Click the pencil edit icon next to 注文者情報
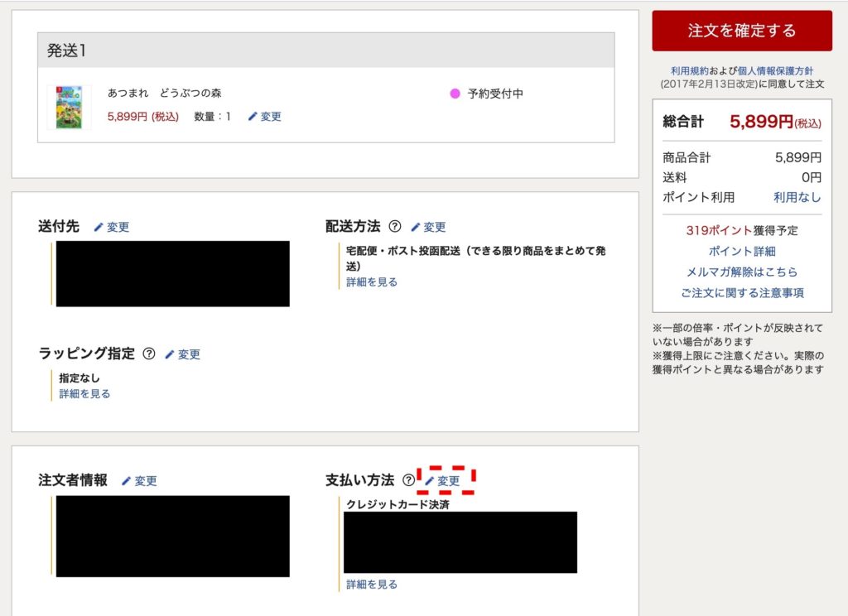848x616 pixels. point(127,481)
